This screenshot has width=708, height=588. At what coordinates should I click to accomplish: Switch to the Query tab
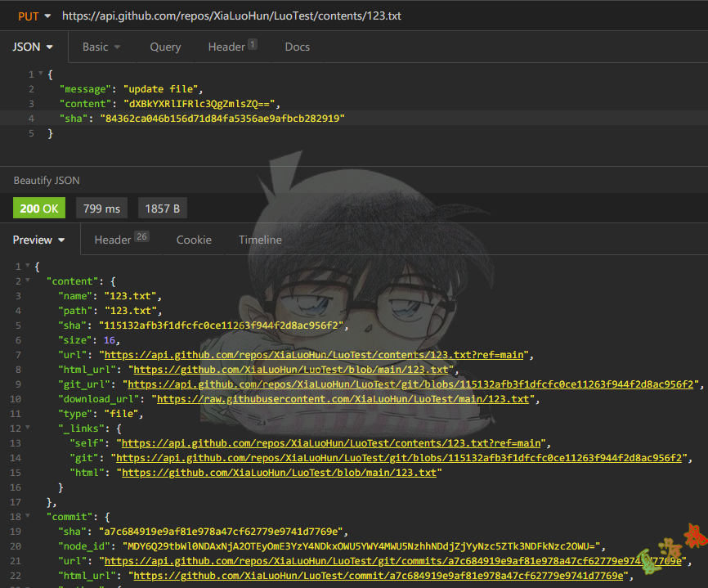click(165, 47)
